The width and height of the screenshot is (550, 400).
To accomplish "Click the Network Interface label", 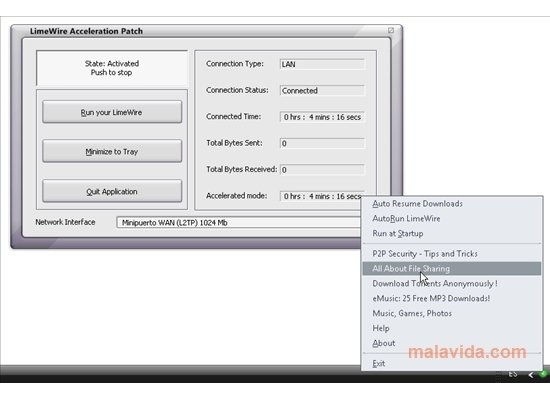I will pos(65,222).
